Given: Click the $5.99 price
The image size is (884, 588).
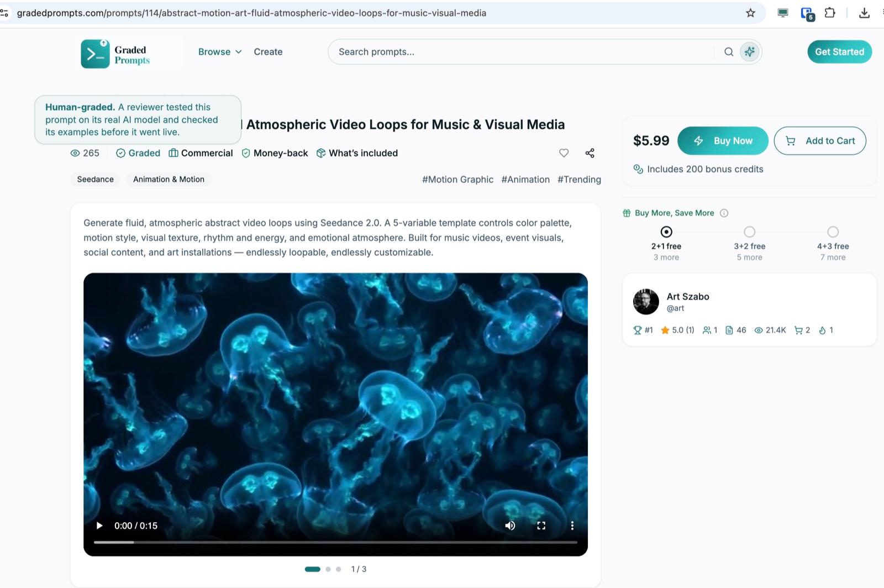Looking at the screenshot, I should coord(651,141).
